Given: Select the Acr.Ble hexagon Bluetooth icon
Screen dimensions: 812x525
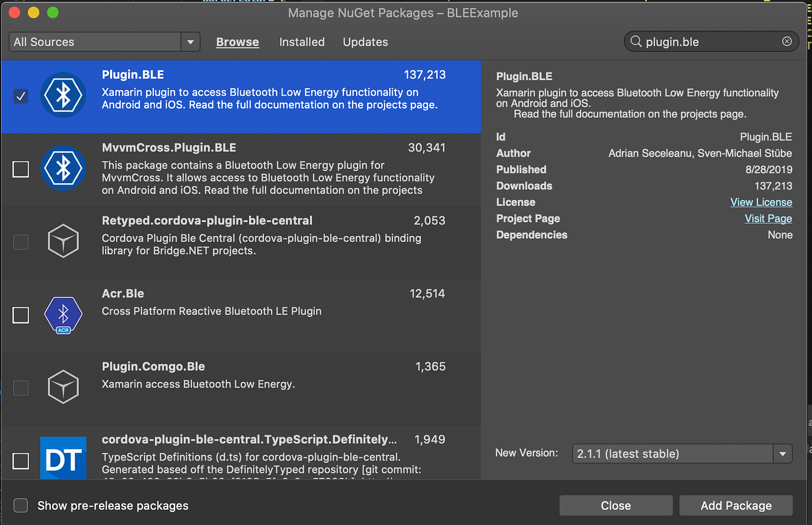Looking at the screenshot, I should 63,315.
